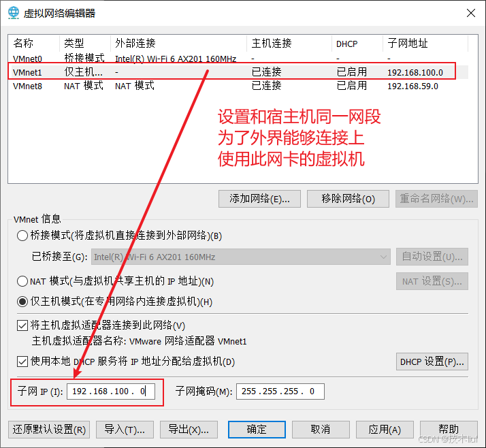Click the 主机连接 column header
The width and height of the screenshot is (486, 448).
tap(289, 44)
